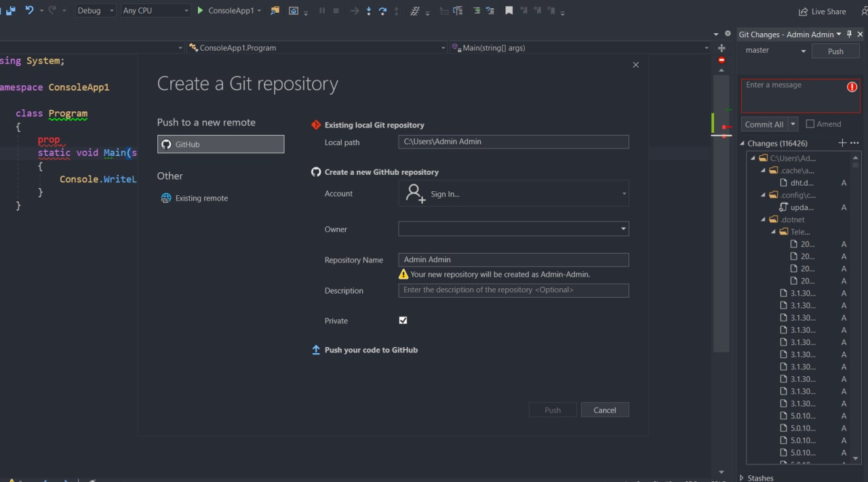Open the Commit All options dropdown arrow
The image size is (868, 482).
pos(793,124)
